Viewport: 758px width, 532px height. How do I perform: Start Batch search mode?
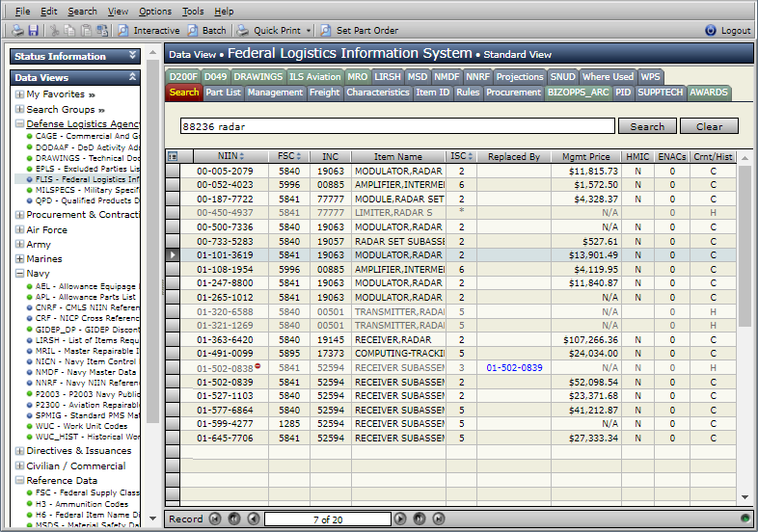click(207, 31)
